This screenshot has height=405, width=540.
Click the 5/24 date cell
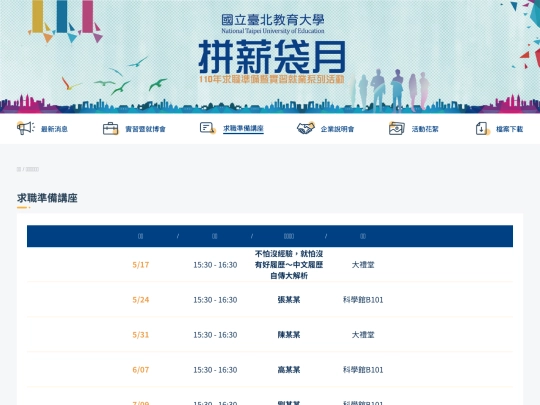click(x=141, y=300)
